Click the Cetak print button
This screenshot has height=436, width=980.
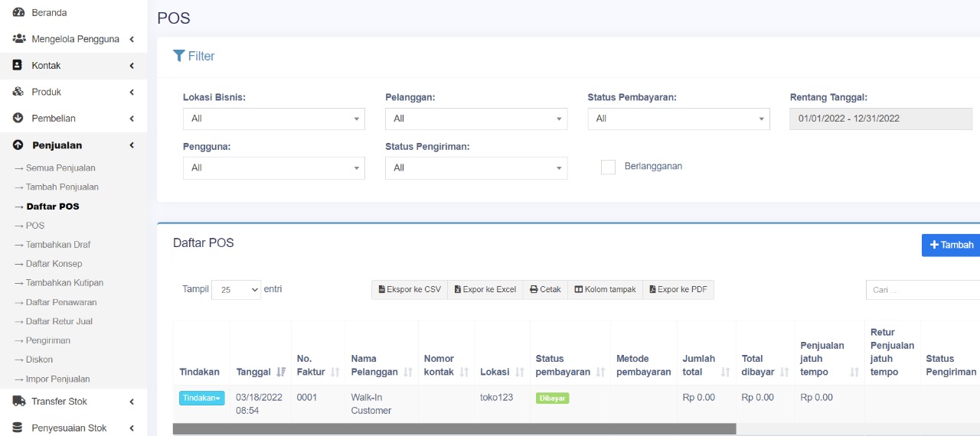pyautogui.click(x=545, y=290)
